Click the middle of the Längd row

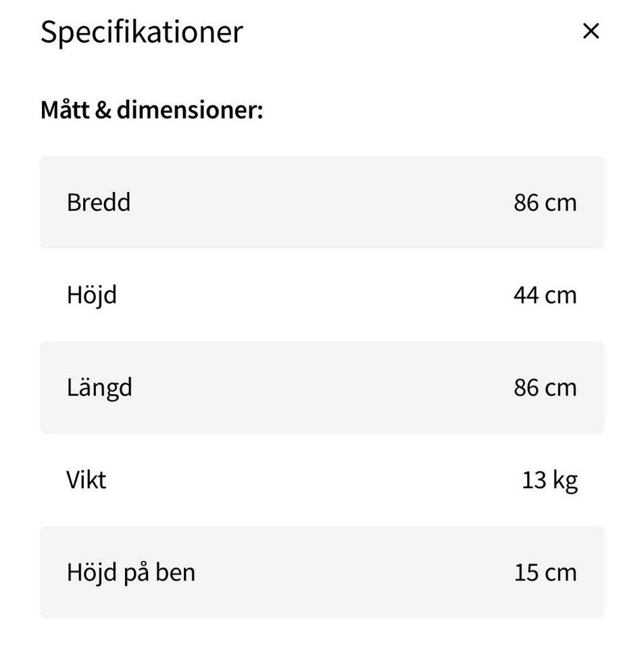coord(322,387)
